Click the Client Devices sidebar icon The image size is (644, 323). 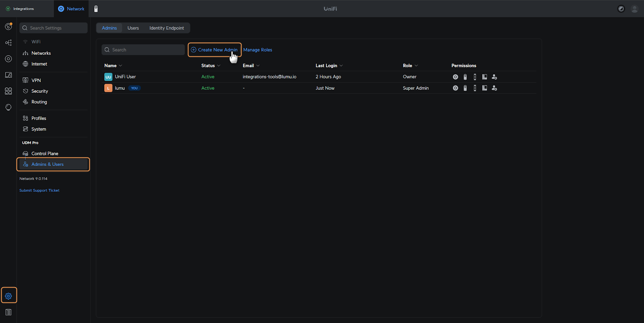coord(8,75)
